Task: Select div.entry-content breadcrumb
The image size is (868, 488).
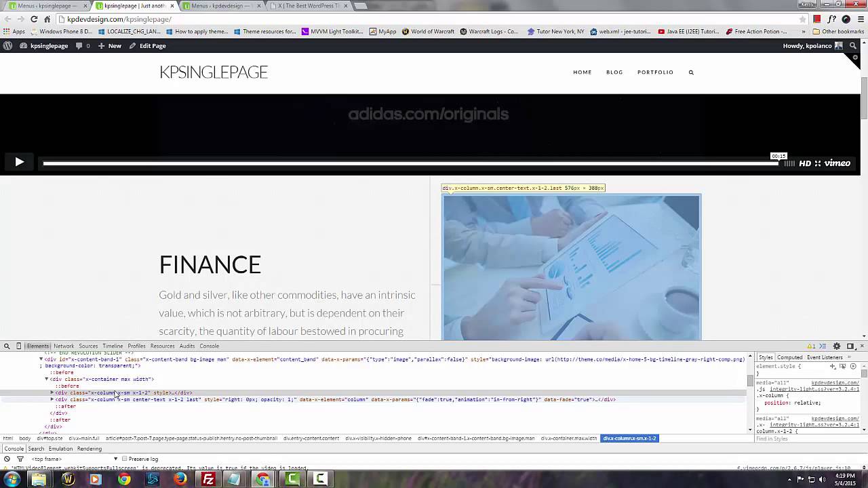Action: coord(311,439)
